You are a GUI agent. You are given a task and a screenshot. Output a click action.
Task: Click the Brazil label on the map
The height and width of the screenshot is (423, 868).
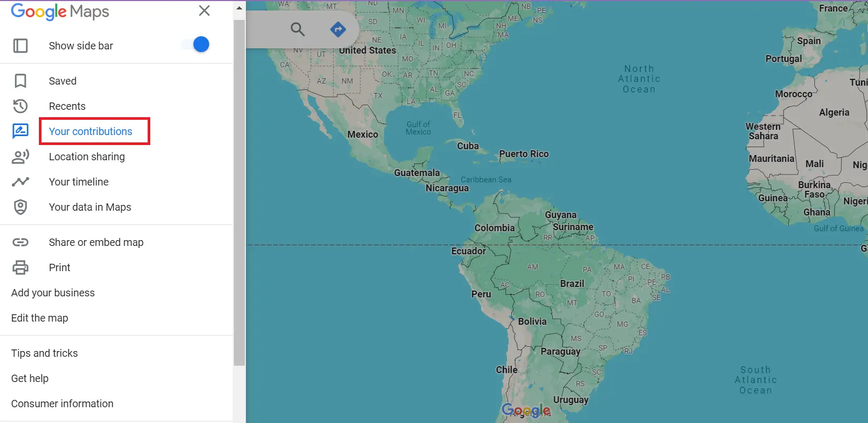(572, 284)
